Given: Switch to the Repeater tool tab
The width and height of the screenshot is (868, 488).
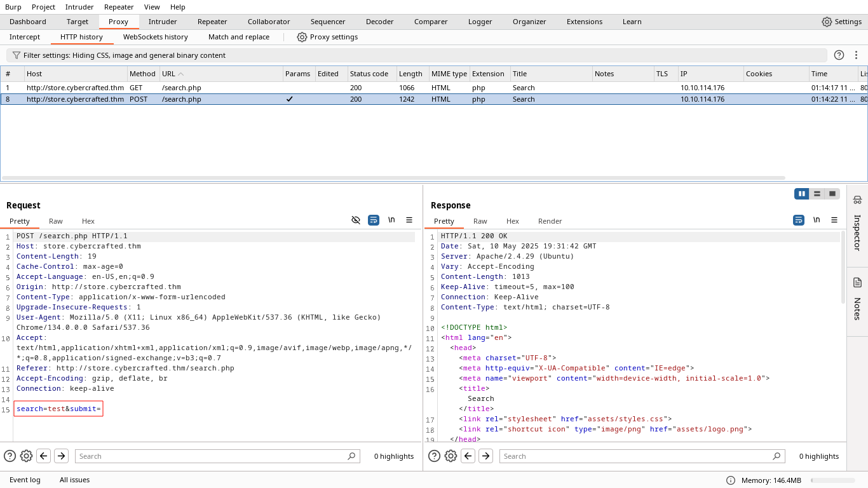Looking at the screenshot, I should point(212,22).
